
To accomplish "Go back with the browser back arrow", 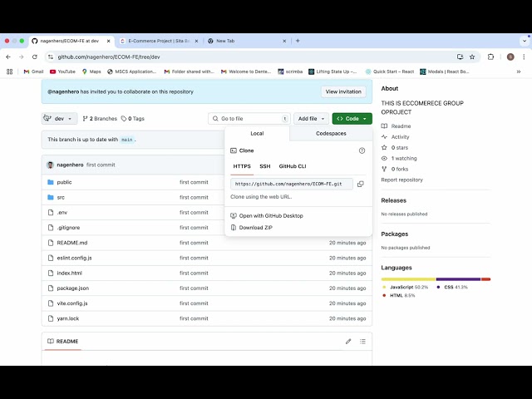I will (8, 57).
